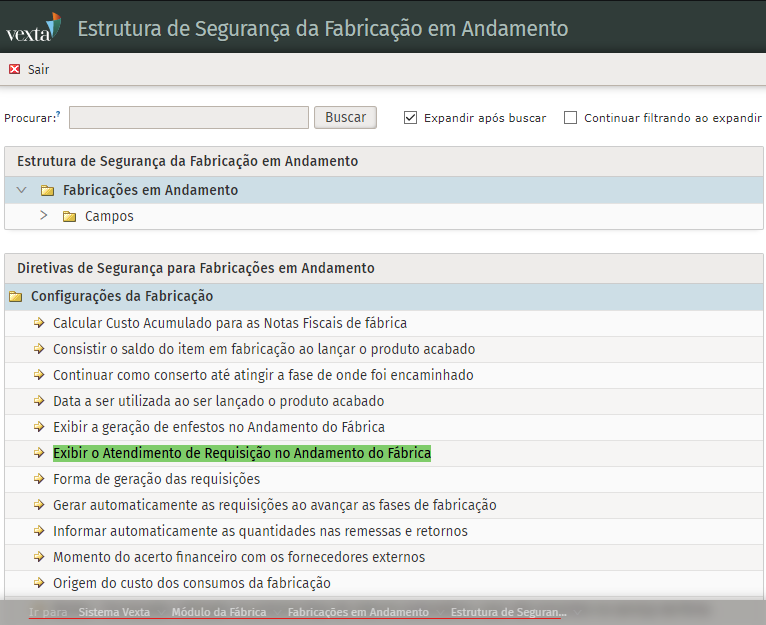Image resolution: width=766 pixels, height=625 pixels.
Task: Click arrow icon beside Calcular Custo Acumulado
Action: 39,323
